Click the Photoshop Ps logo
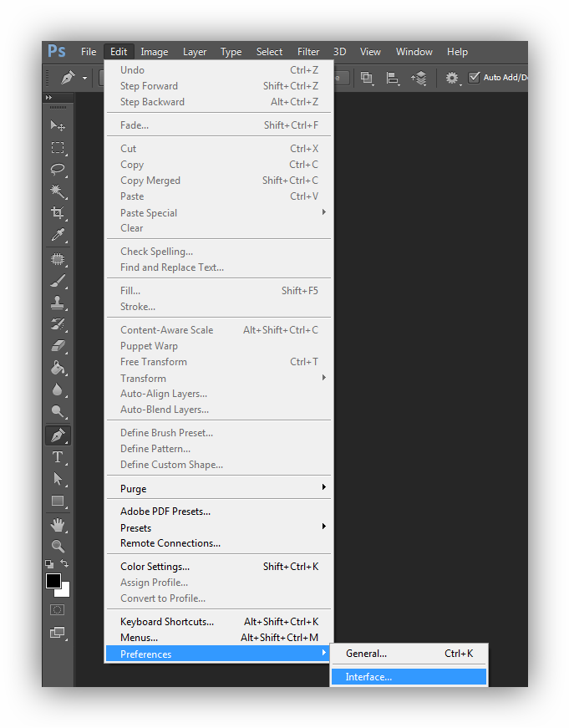 tap(57, 51)
